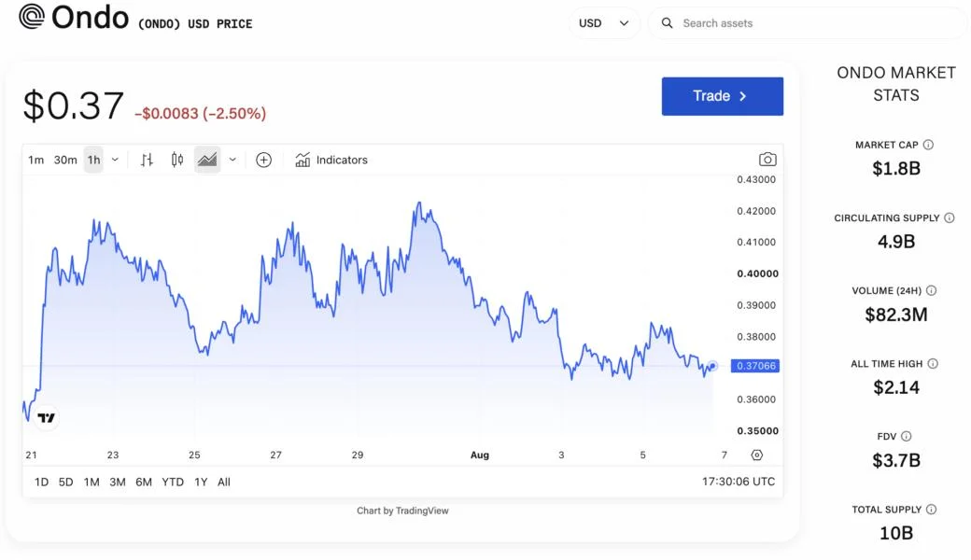Open the USD currency dropdown

[x=604, y=23]
